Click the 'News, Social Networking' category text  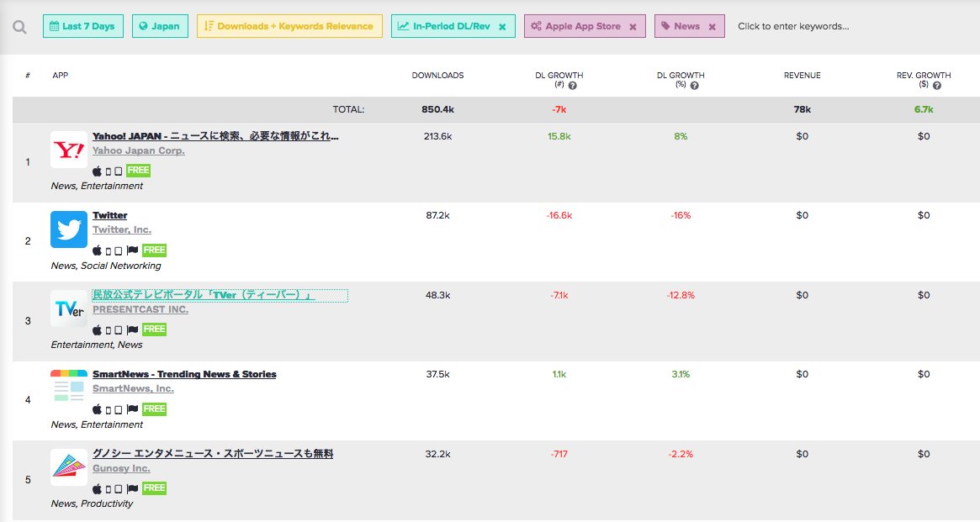click(x=106, y=266)
